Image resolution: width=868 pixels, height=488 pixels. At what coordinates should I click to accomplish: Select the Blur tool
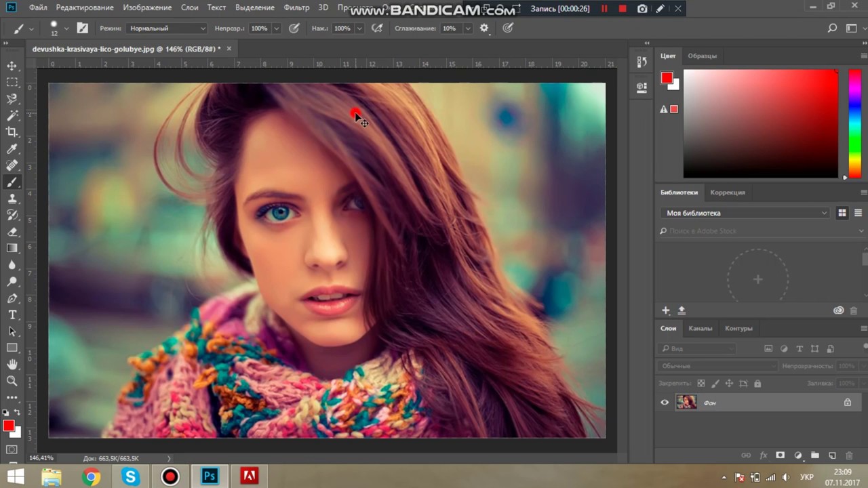[x=12, y=265]
